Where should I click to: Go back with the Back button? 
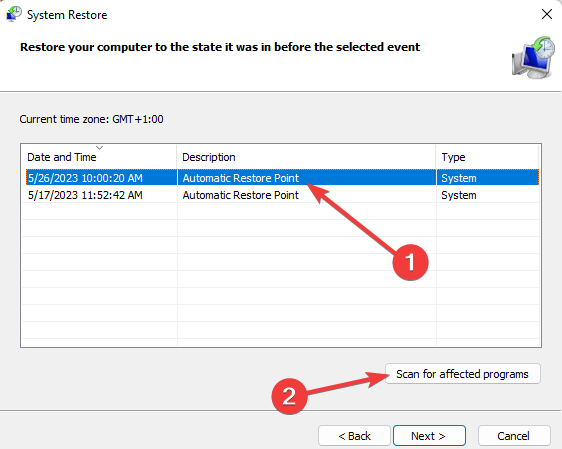click(x=354, y=436)
